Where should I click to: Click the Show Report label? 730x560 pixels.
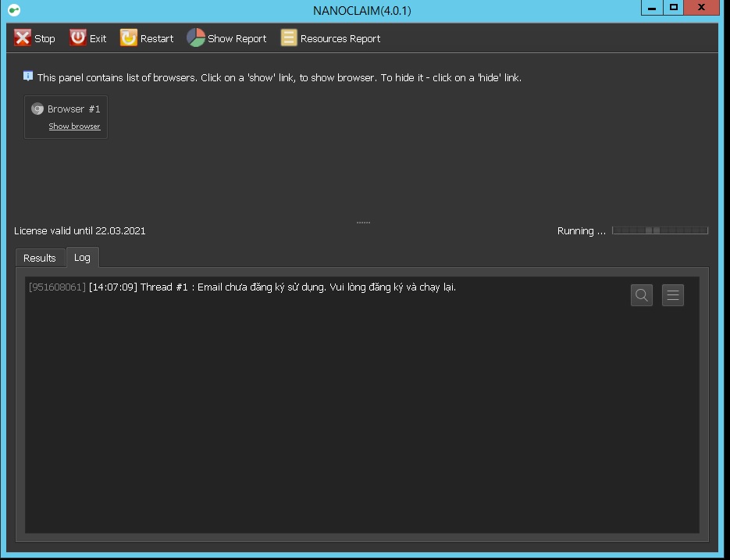point(237,39)
